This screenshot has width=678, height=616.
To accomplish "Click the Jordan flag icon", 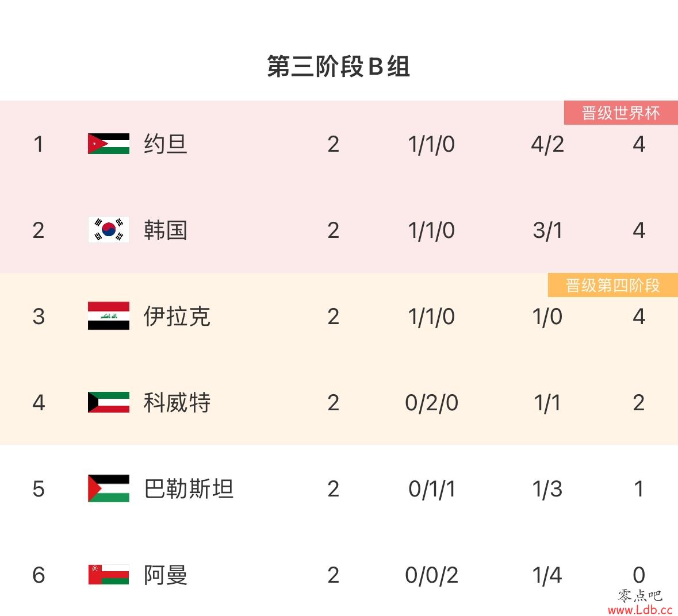I will point(109,144).
